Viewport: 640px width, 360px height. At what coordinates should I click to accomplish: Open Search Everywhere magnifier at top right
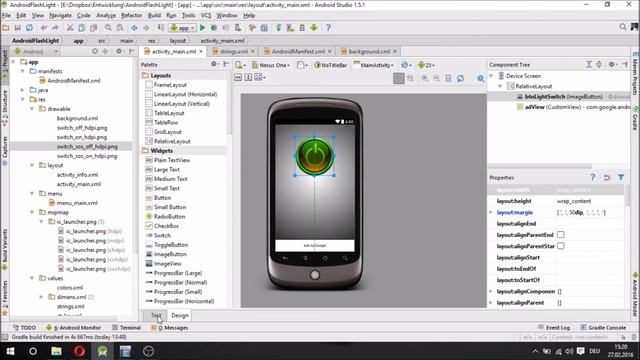coord(622,27)
